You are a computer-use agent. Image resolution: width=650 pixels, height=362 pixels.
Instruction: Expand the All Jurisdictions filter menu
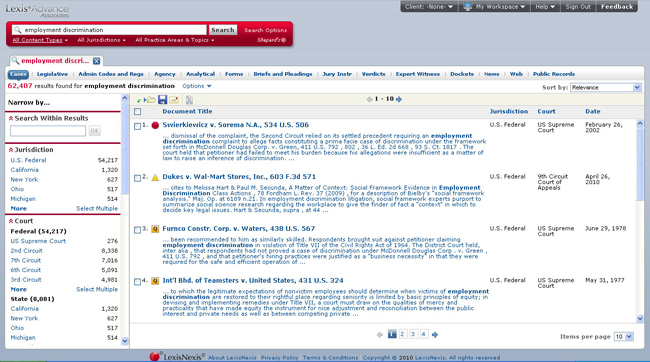coord(101,40)
